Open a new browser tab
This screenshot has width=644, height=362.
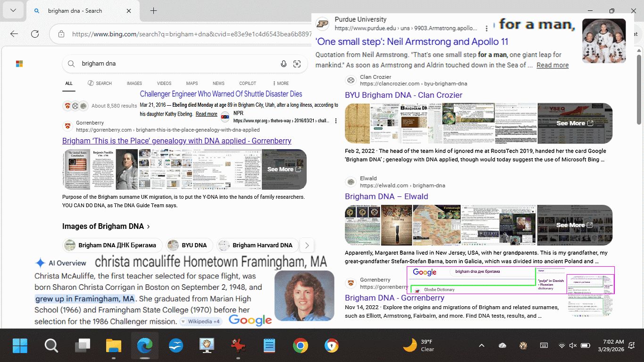pos(153,11)
